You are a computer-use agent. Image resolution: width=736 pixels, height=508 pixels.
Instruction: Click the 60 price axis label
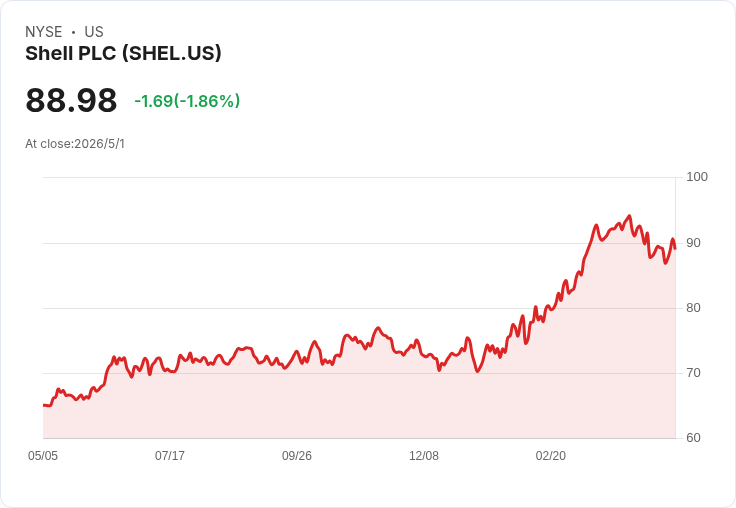click(x=693, y=438)
